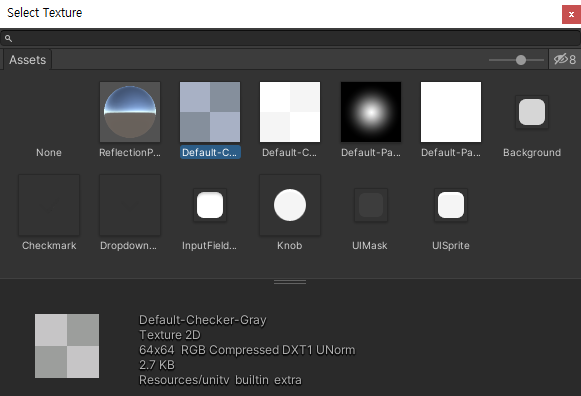The width and height of the screenshot is (581, 396).
Task: Select the ReflectionProbe sphere texture thumbnail
Action: (130, 112)
